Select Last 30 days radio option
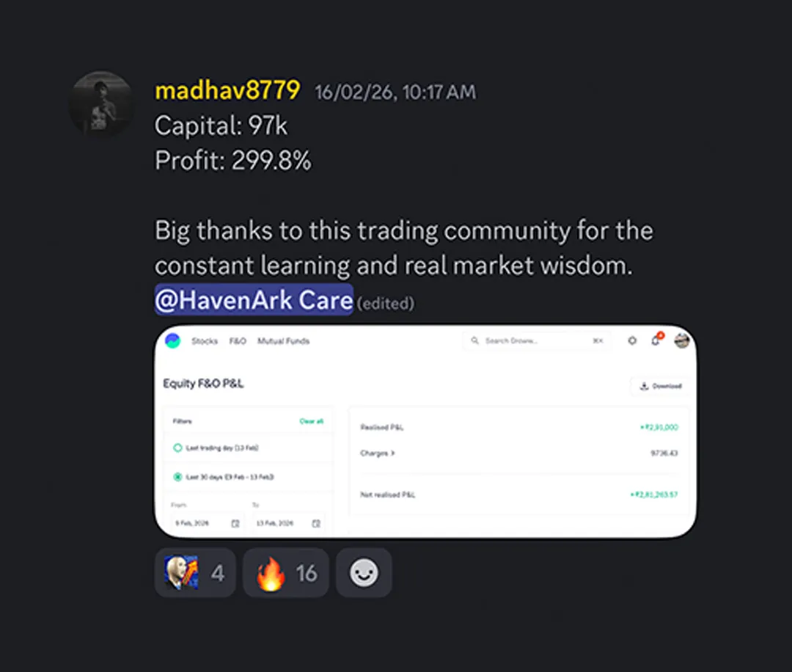 click(177, 477)
